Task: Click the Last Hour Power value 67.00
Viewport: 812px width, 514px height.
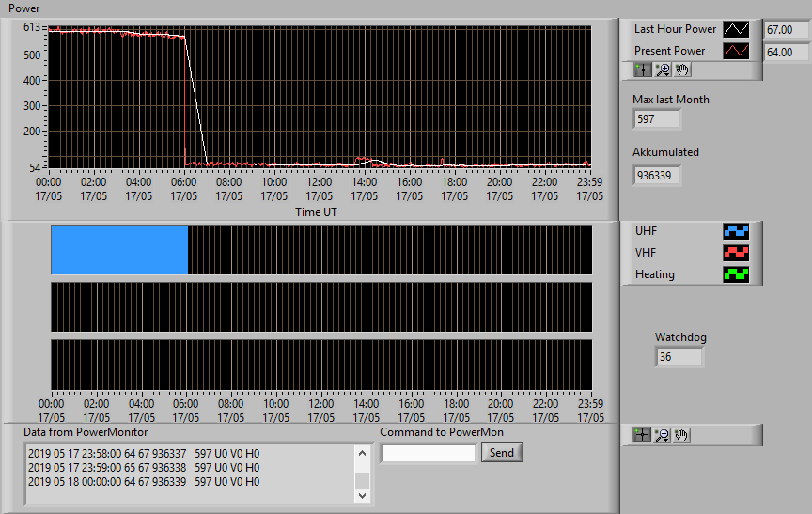Action: point(787,29)
